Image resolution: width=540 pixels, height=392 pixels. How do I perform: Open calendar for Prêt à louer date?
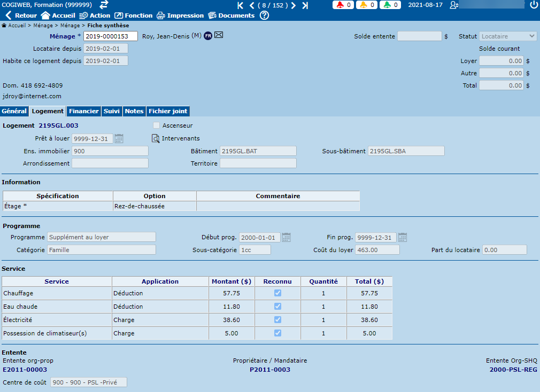click(119, 139)
